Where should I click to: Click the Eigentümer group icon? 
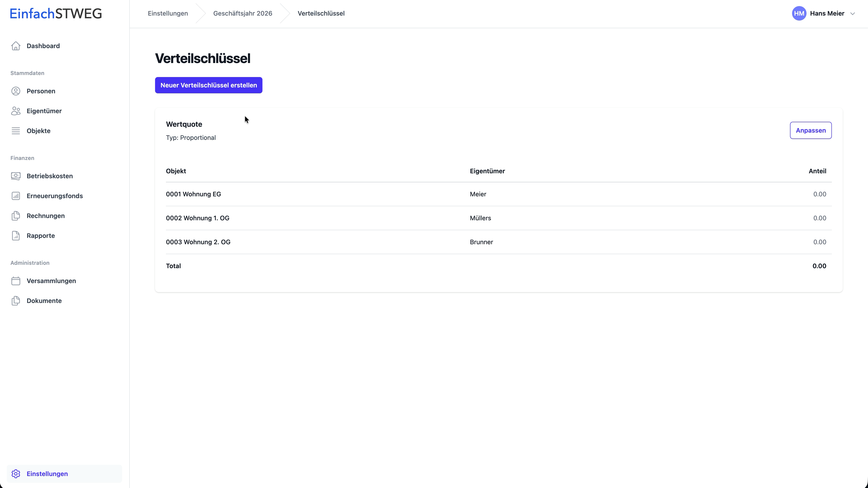click(x=16, y=111)
